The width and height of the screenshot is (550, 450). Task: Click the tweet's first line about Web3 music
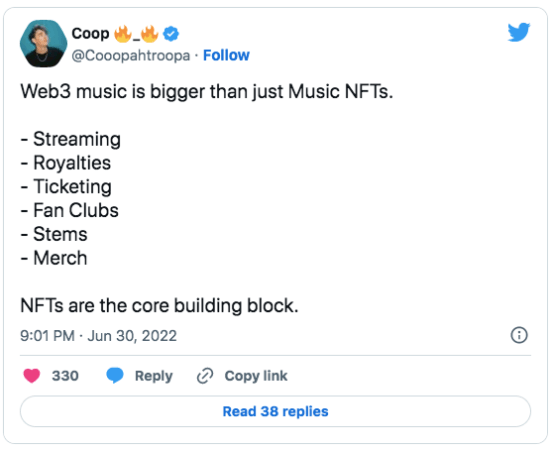(207, 92)
